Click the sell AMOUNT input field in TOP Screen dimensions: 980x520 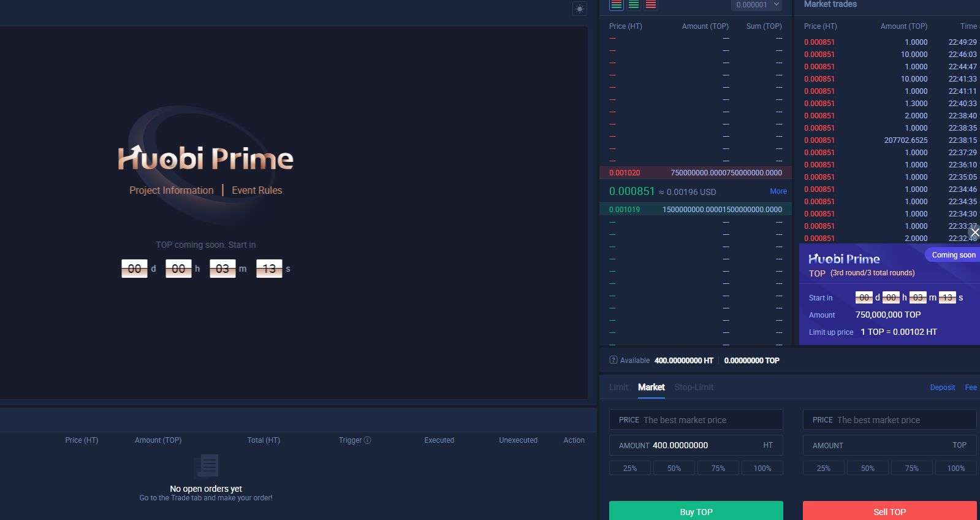890,445
